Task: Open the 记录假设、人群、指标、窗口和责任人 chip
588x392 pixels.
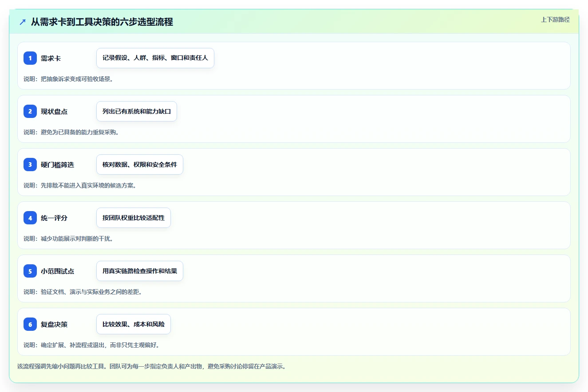Action: [x=155, y=58]
